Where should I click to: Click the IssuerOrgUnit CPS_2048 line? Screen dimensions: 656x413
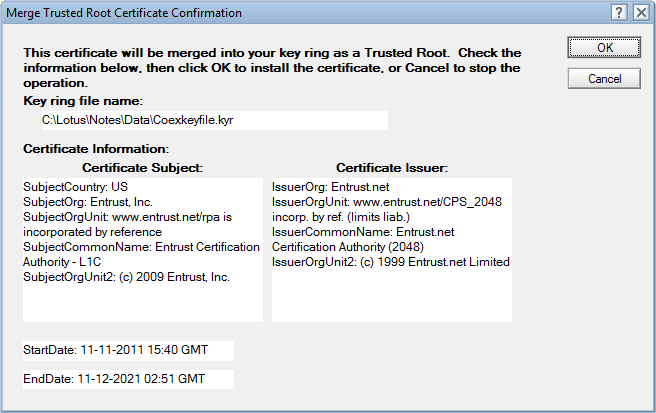(x=387, y=202)
